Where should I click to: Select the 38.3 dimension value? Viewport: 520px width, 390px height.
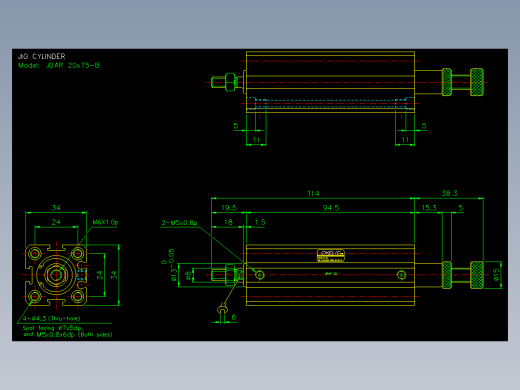coord(449,193)
